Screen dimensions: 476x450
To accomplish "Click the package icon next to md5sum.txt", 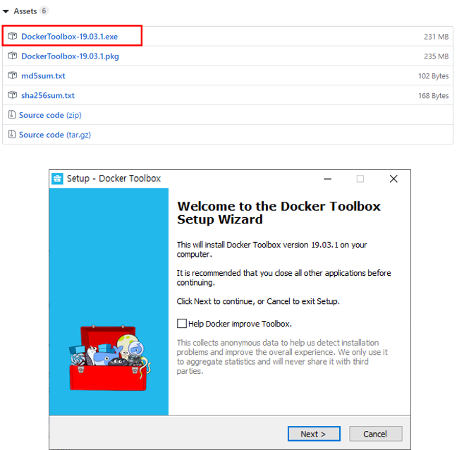I will pos(12,75).
